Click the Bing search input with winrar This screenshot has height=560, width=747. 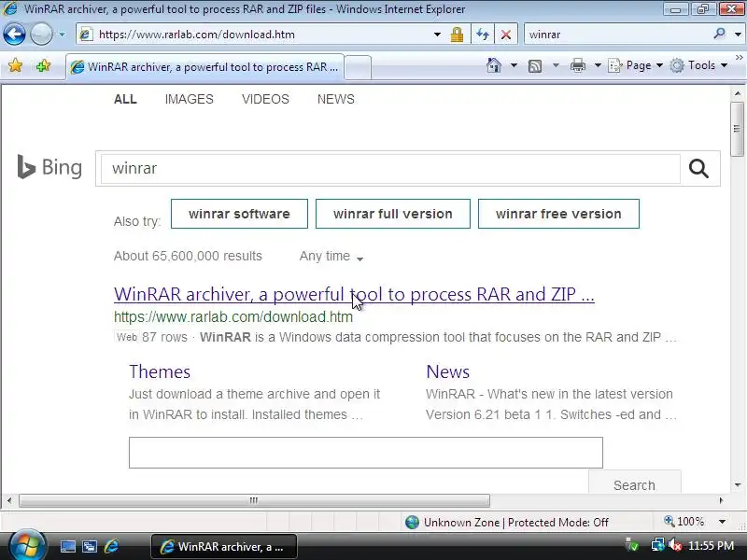click(390, 169)
